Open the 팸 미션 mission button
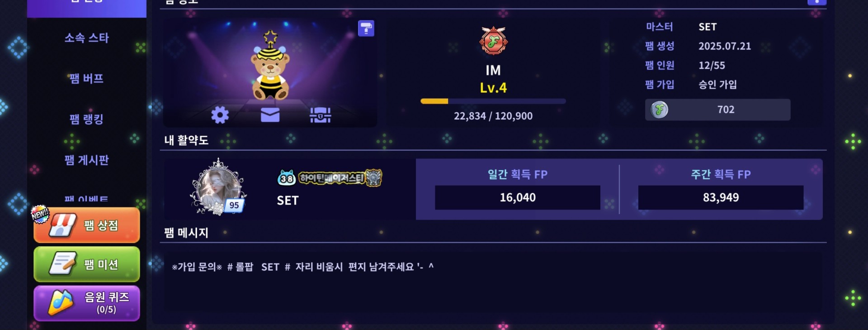The image size is (868, 330). point(87,264)
